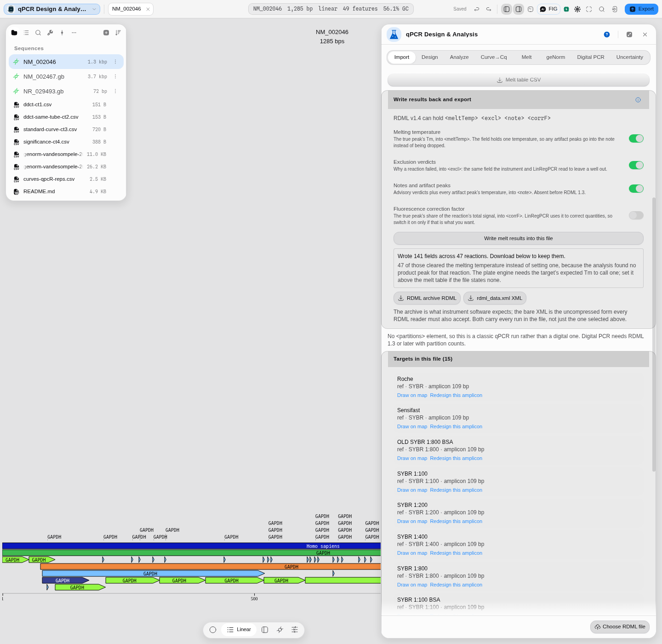The width and height of the screenshot is (662, 644).
Task: Click Draw on map for Roche target
Action: click(412, 395)
